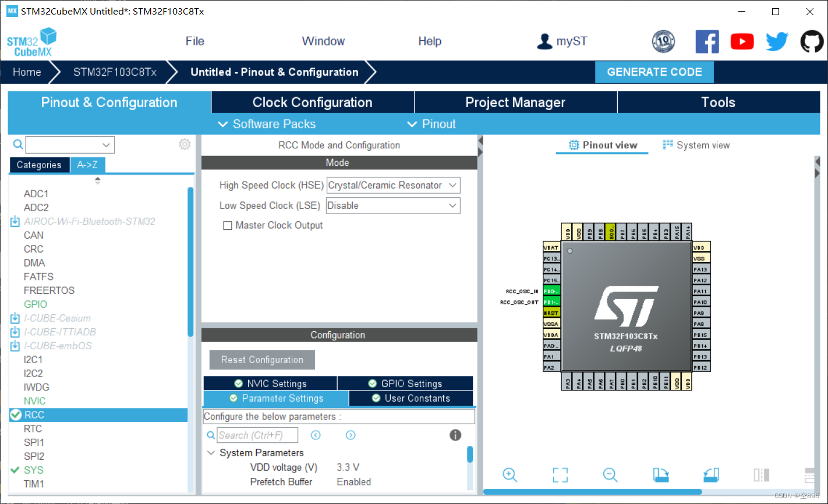Open the categories settings gear icon
This screenshot has height=504, width=828.
tap(185, 144)
